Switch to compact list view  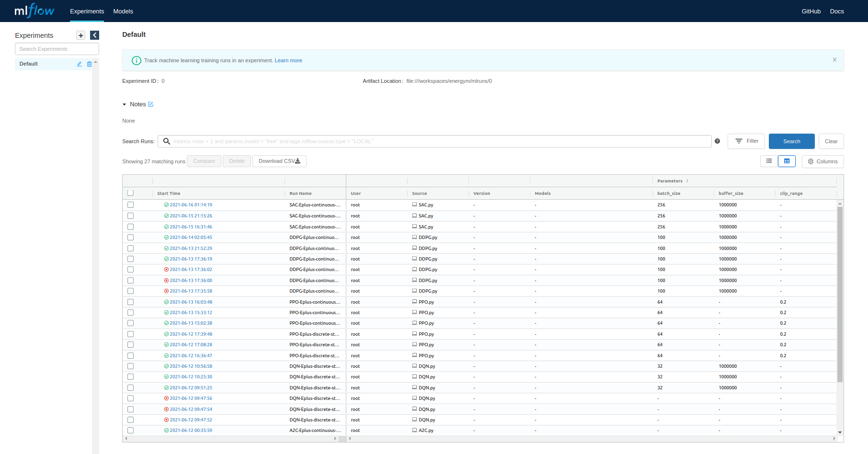[769, 161]
